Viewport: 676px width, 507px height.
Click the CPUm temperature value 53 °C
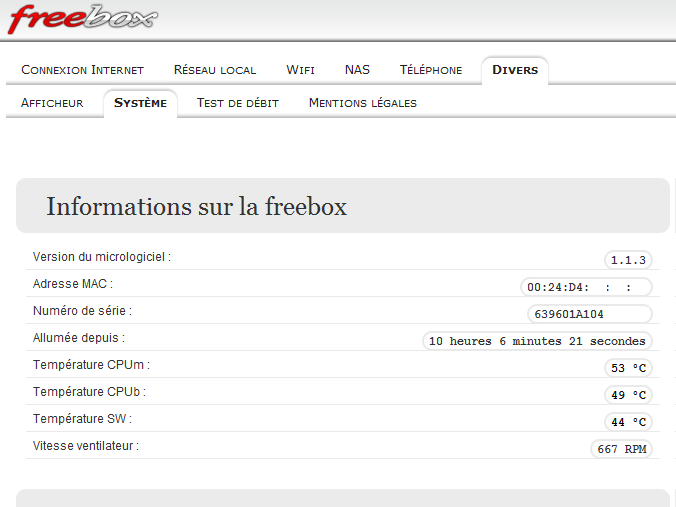coord(628,368)
